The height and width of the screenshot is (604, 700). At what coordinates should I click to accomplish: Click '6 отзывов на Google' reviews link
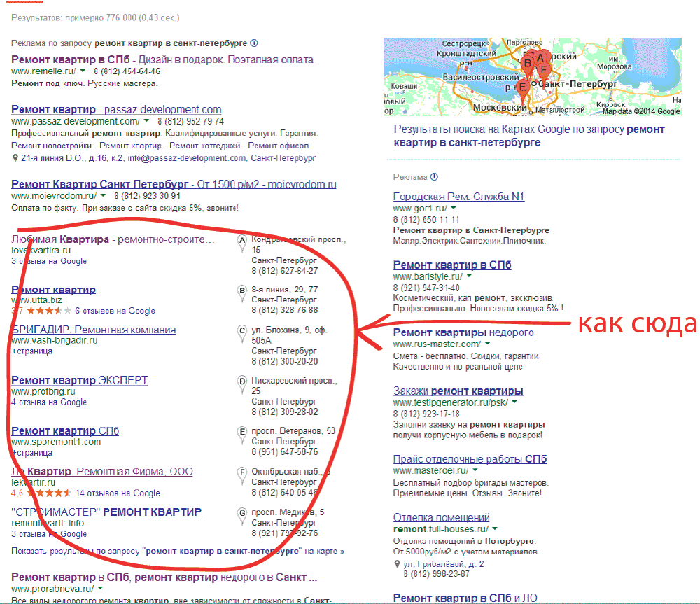[x=115, y=311]
